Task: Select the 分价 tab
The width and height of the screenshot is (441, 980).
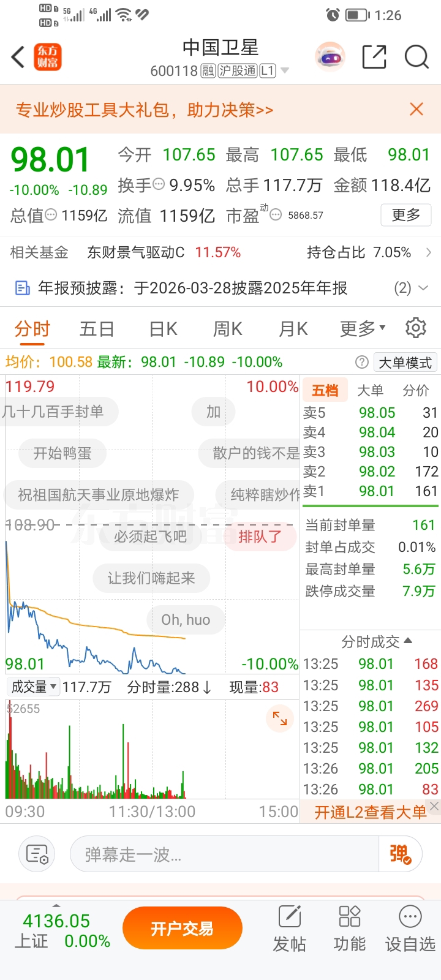Action: (416, 390)
